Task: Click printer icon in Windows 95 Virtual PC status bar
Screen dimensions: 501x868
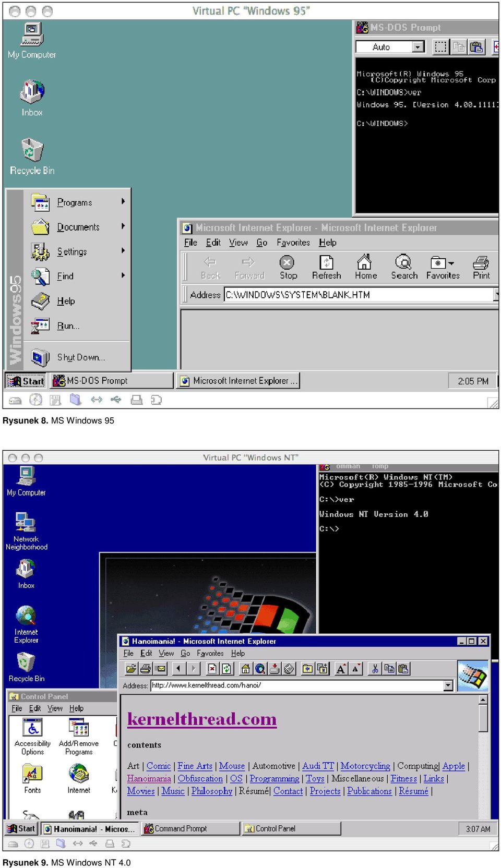Action: 137,400
